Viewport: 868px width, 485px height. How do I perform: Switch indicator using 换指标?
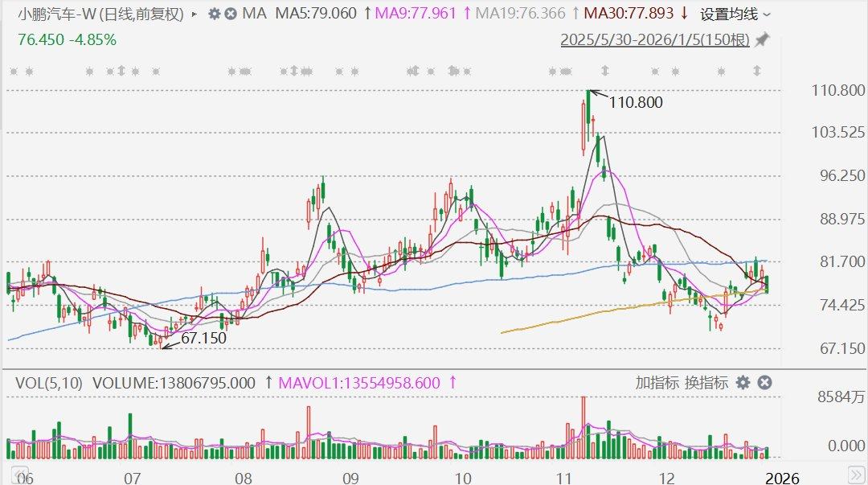pyautogui.click(x=706, y=384)
